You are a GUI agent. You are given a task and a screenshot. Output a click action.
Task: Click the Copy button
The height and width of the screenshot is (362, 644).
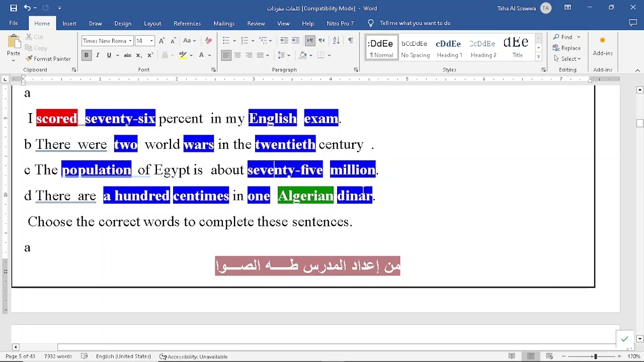click(36, 48)
